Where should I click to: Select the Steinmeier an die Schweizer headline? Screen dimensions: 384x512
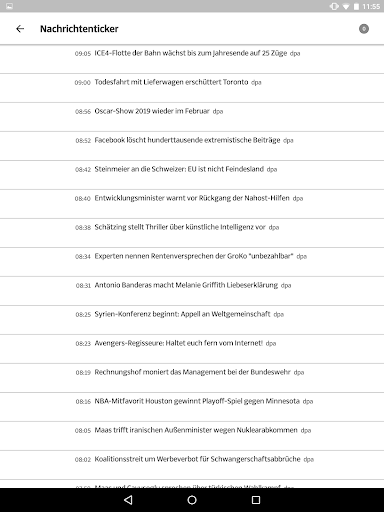point(192,175)
